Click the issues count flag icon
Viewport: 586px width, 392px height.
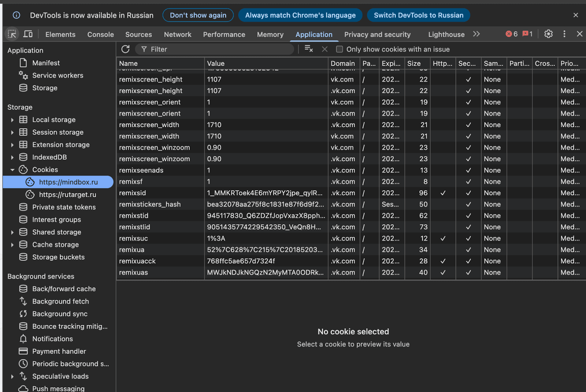click(527, 34)
